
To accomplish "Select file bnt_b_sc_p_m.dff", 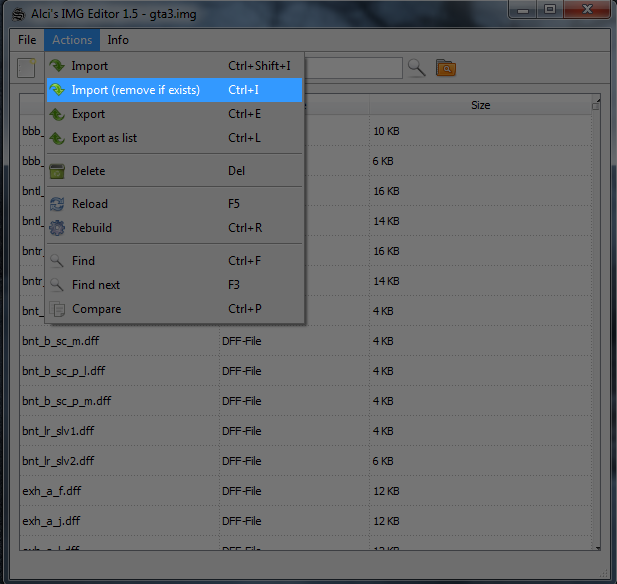I will [67, 401].
